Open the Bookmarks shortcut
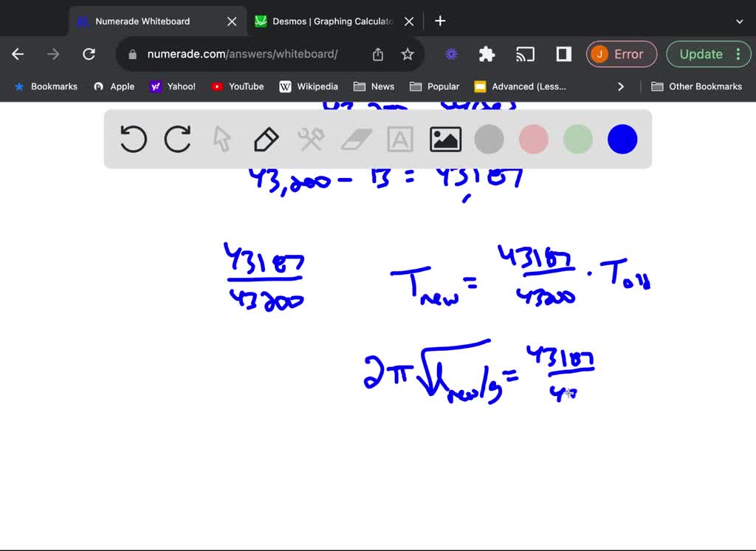 [x=47, y=86]
